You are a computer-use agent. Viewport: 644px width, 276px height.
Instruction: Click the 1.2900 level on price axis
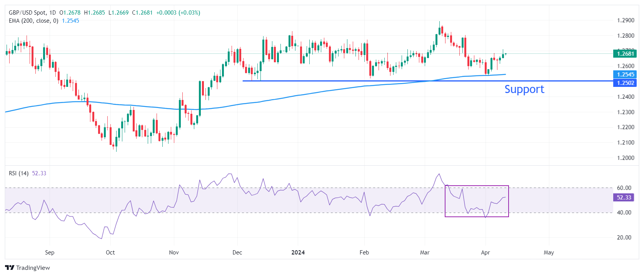(626, 20)
